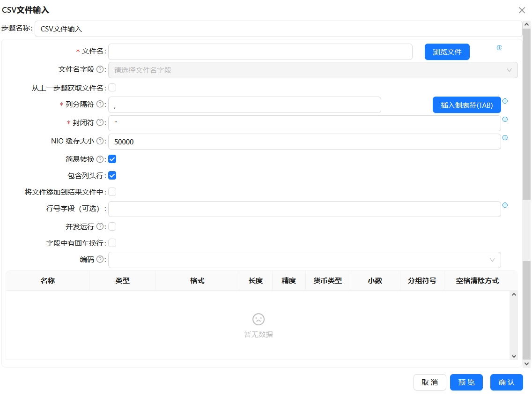Image resolution: width=532 pixels, height=398 pixels.
Task: Close the CSV文件输入 dialog
Action: click(x=522, y=10)
